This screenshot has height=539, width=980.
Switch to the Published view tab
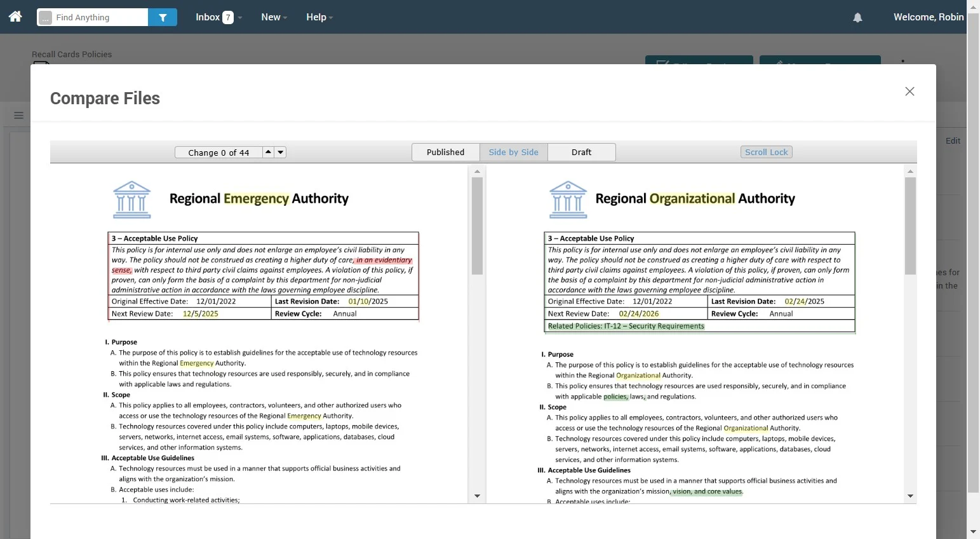click(445, 152)
